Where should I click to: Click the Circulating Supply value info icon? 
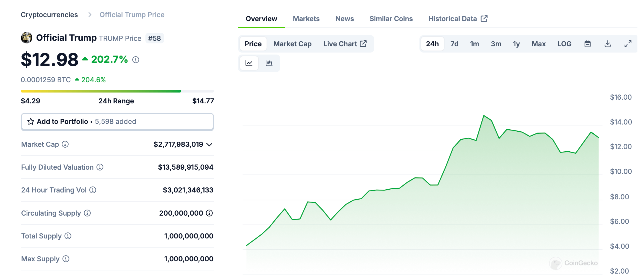point(209,213)
